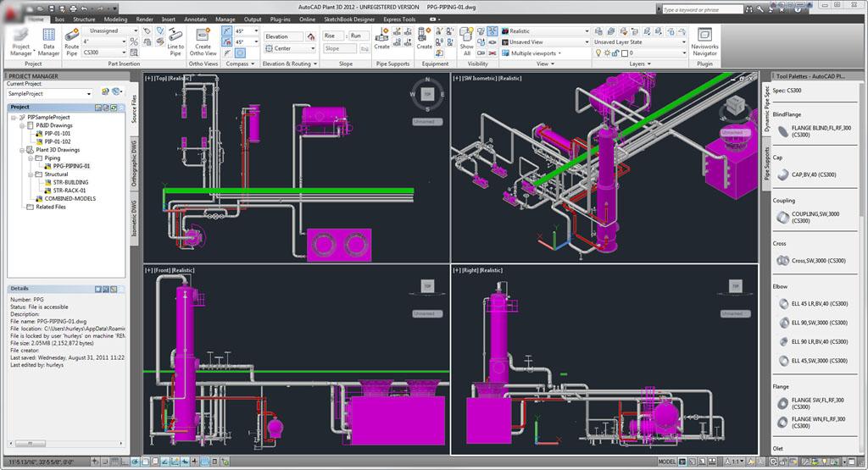
Task: Select the Pipe Supports palette tab
Action: (766, 163)
